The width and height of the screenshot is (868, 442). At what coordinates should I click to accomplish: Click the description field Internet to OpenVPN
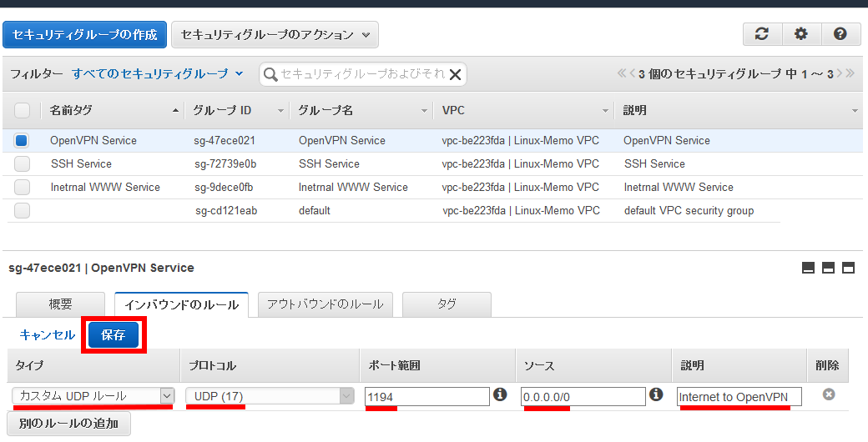(x=739, y=397)
